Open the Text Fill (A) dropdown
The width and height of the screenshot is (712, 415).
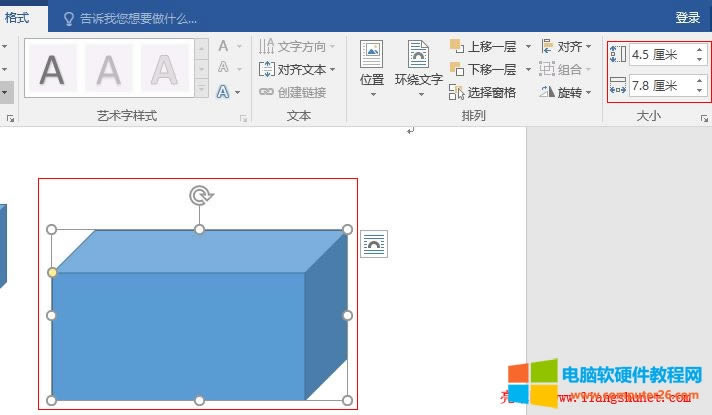pos(228,46)
